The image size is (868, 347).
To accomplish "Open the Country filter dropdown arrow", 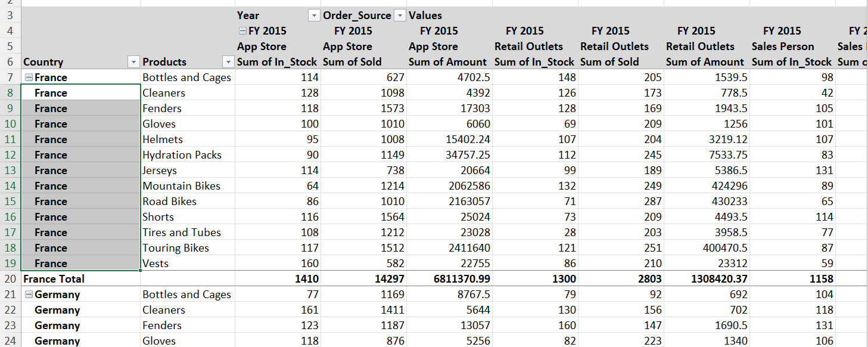I will [x=133, y=62].
